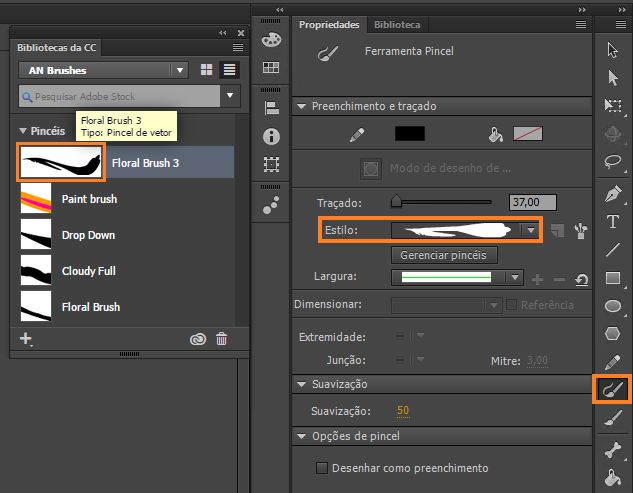
Task: Select the Line tool
Action: click(613, 250)
